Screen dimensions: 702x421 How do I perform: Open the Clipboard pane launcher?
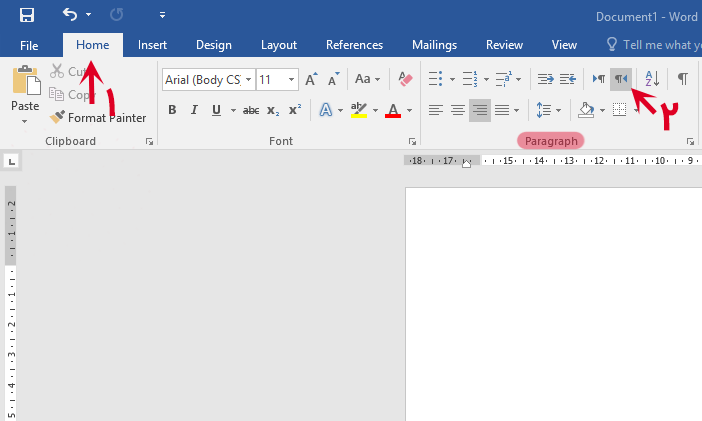point(149,142)
